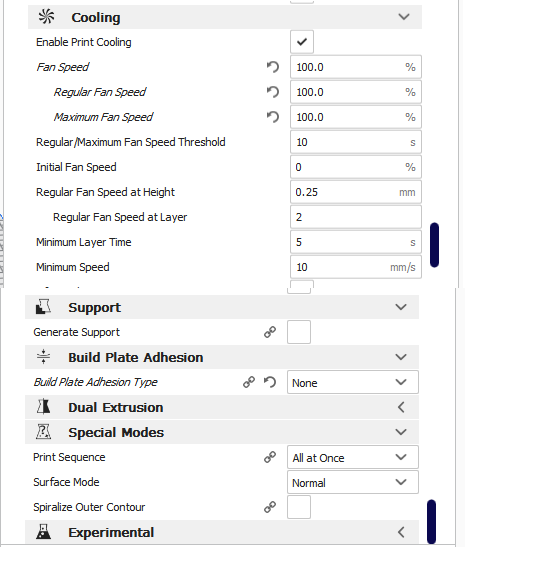Reset Regular Fan Speed to default
Image resolution: width=554 pixels, height=588 pixels.
[x=273, y=92]
